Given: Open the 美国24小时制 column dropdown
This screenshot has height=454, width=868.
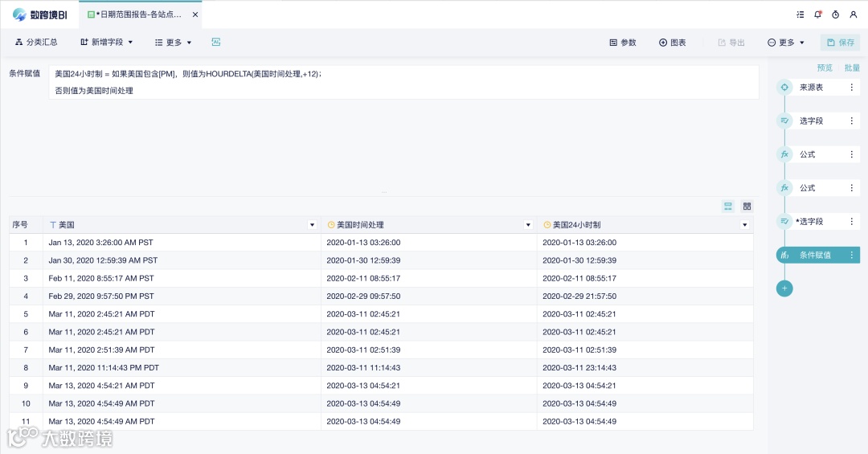Looking at the screenshot, I should coord(744,225).
